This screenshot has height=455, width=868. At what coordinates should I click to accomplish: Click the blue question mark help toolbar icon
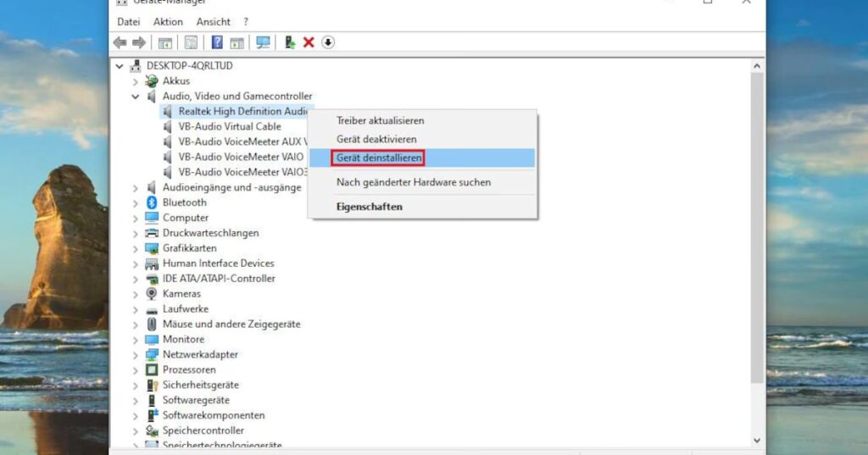click(x=217, y=42)
